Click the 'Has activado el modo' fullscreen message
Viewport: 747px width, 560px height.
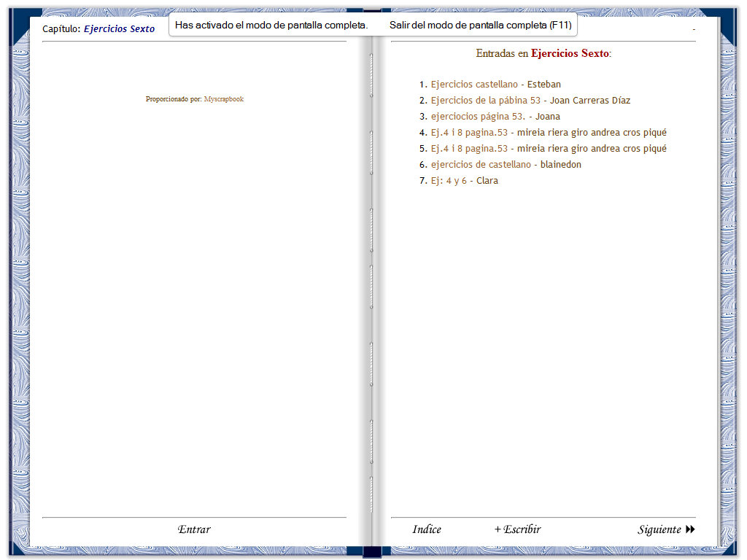(x=271, y=25)
